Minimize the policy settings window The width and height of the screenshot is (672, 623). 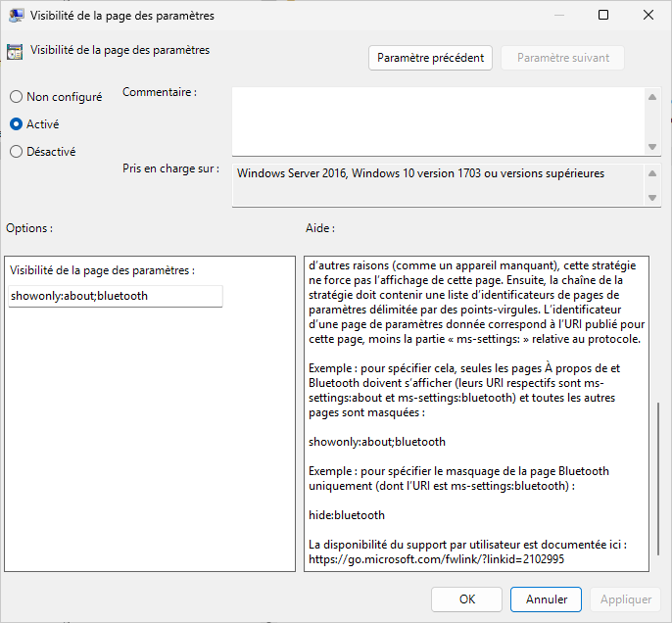pos(557,16)
